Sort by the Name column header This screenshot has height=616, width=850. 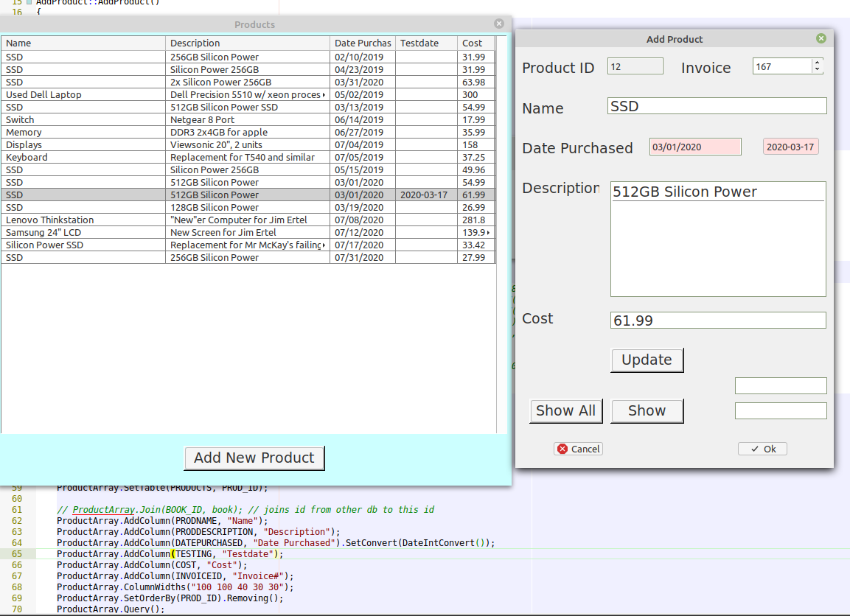tap(83, 43)
